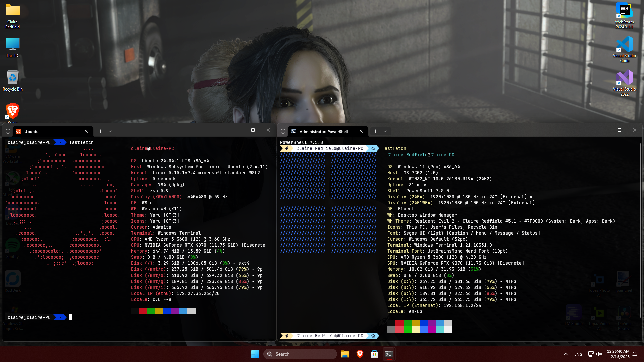Click 'OS: Windows 11 (Pro) x86_64' line
The height and width of the screenshot is (362, 644).
423,167
